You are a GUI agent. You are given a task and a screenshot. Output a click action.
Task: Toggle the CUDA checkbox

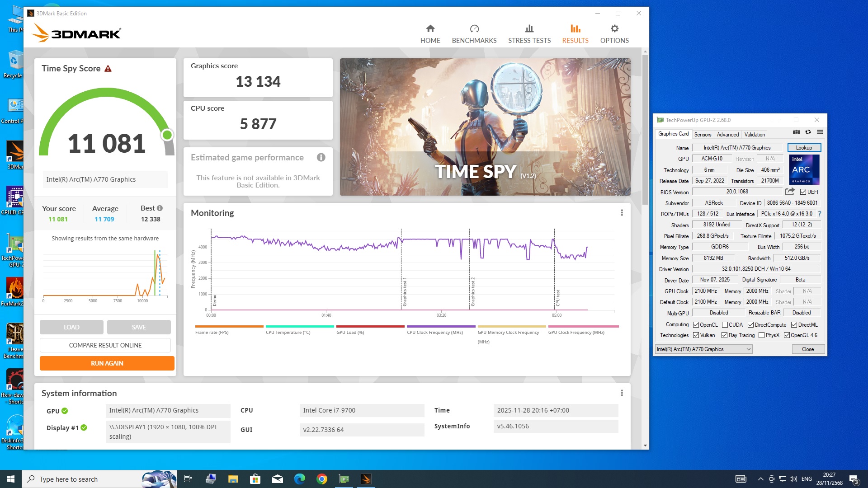click(725, 325)
